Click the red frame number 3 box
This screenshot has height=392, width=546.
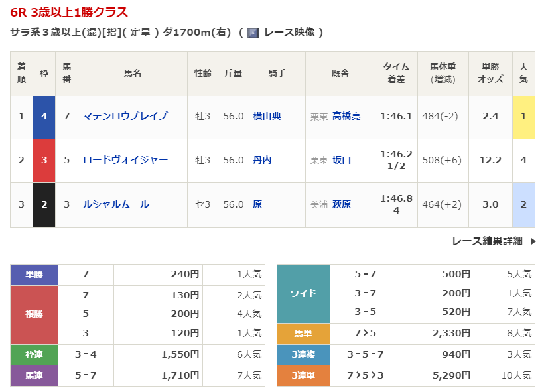[44, 160]
